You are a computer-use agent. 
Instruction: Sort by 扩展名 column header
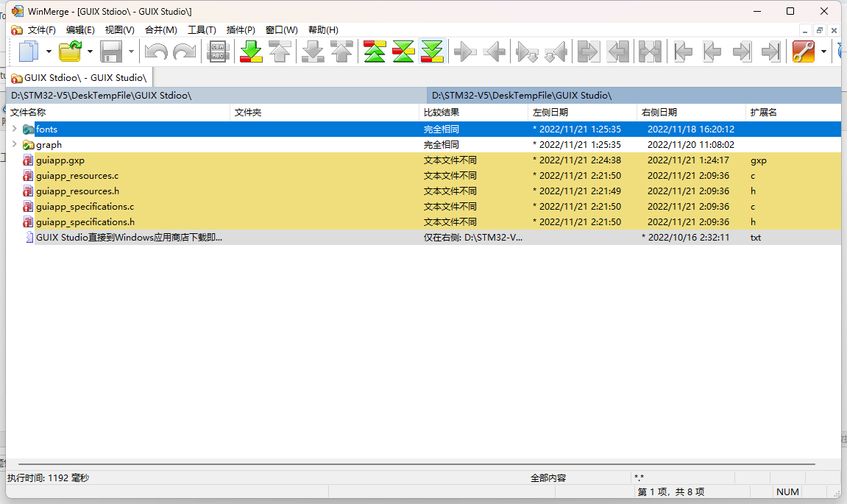pos(793,113)
